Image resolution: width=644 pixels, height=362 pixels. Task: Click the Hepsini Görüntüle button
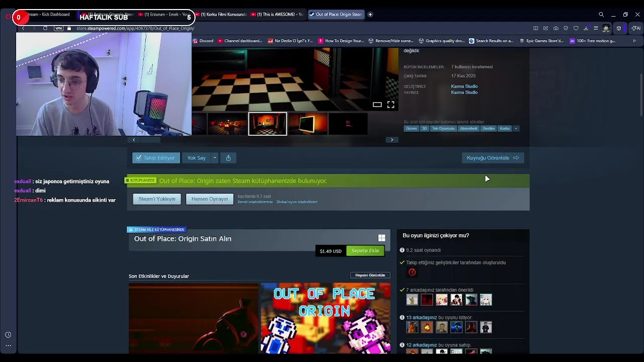coord(370,275)
